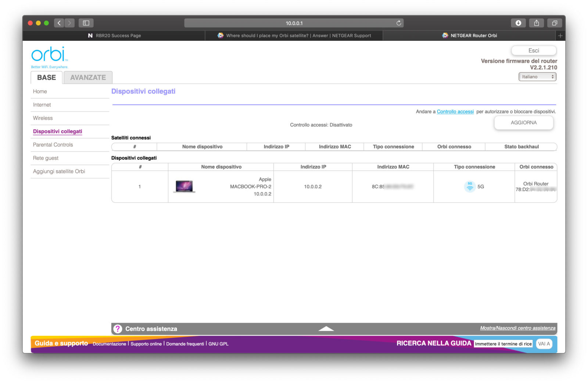Click the 5G WiFi connection icon

[x=470, y=187]
